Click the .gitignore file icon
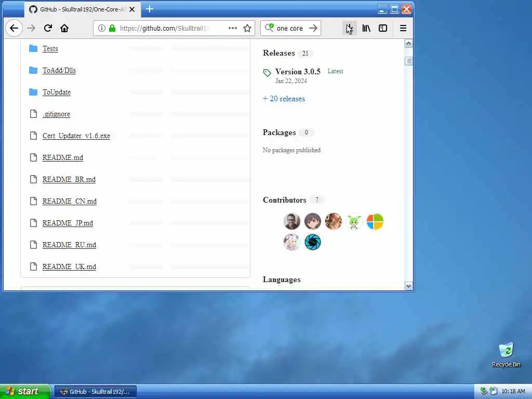Screen dimensions: 532x399 (x=33, y=114)
